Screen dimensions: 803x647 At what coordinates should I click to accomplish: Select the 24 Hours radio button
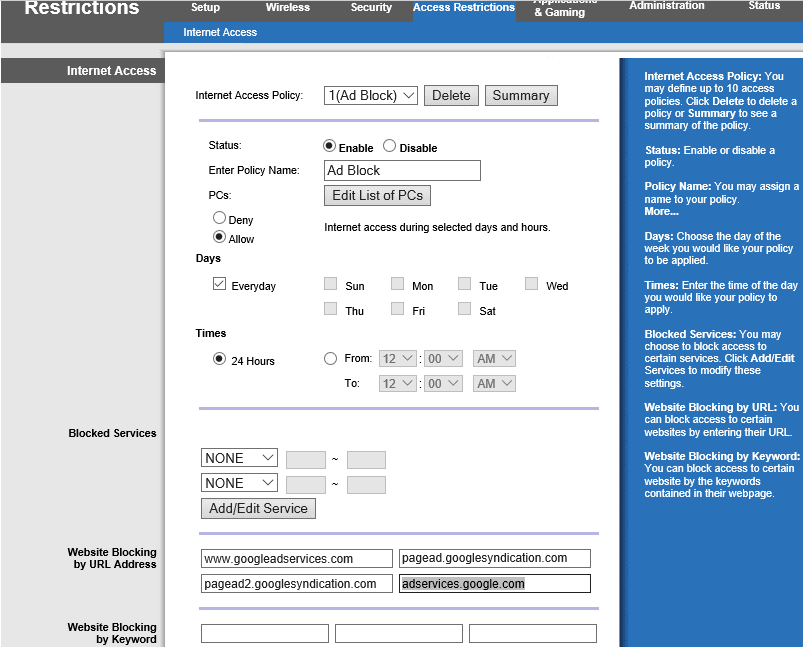click(x=219, y=359)
